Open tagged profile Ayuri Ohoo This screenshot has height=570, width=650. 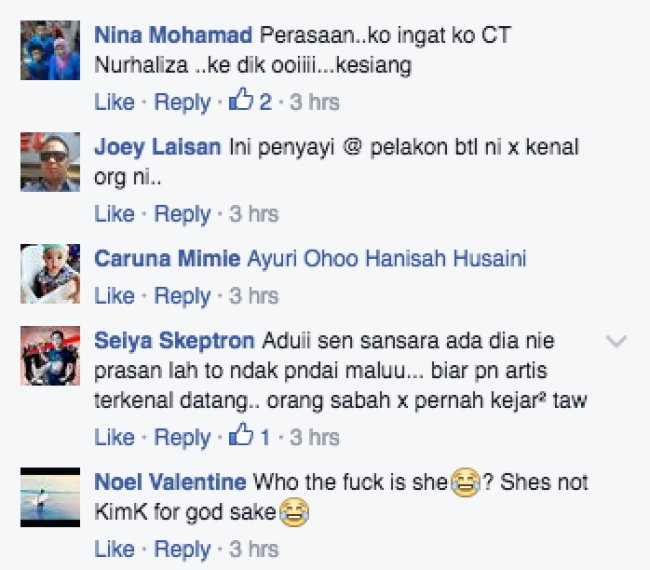303,259
